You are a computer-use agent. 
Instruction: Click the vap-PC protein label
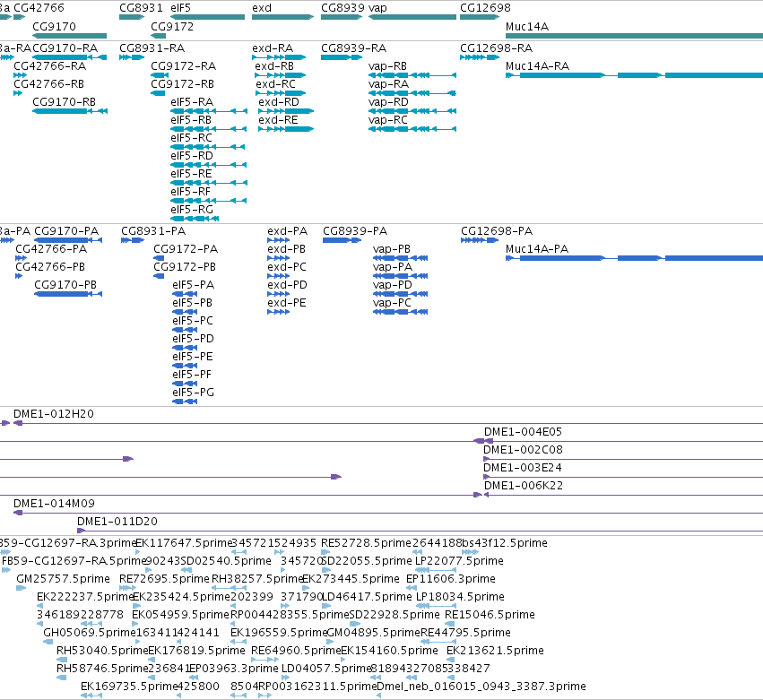[392, 303]
